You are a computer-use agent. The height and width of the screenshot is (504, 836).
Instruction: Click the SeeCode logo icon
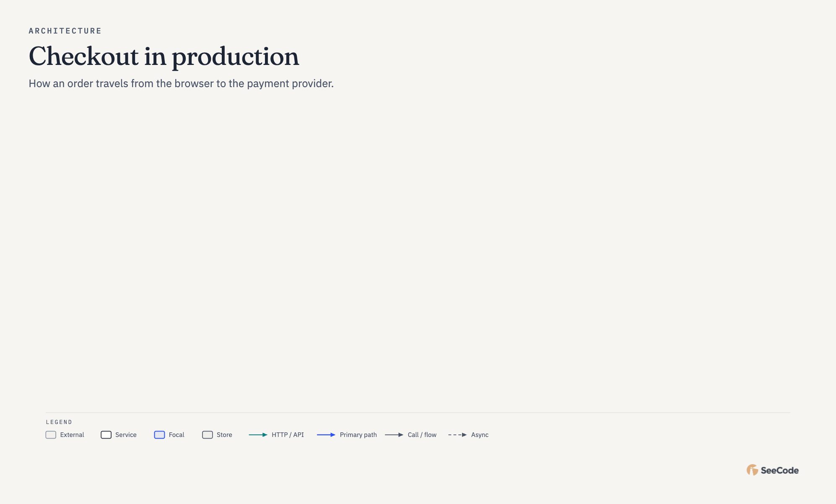(752, 470)
